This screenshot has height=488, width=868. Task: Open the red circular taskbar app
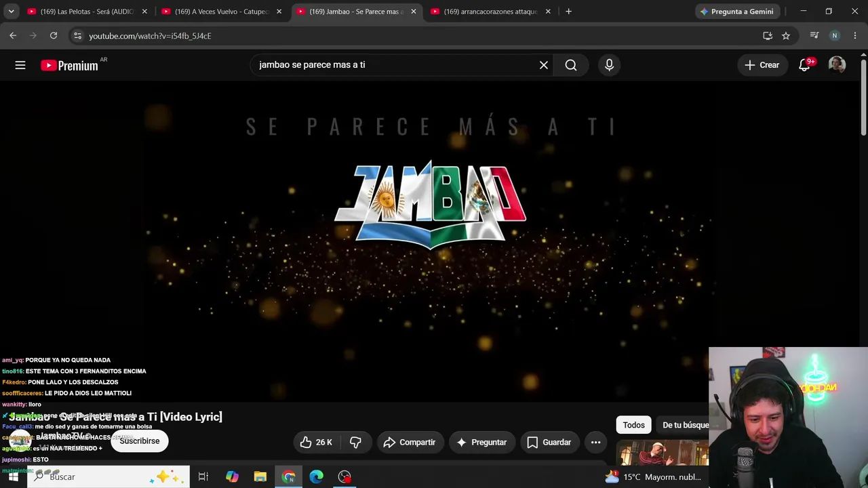344,477
